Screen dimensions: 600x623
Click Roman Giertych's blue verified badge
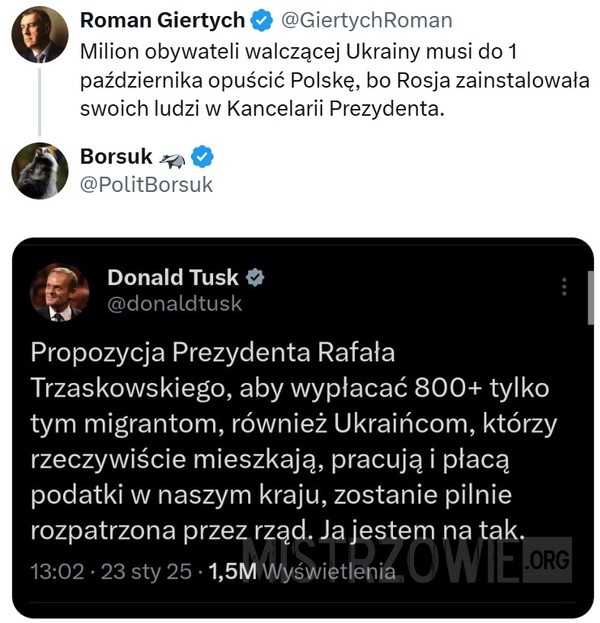[261, 21]
